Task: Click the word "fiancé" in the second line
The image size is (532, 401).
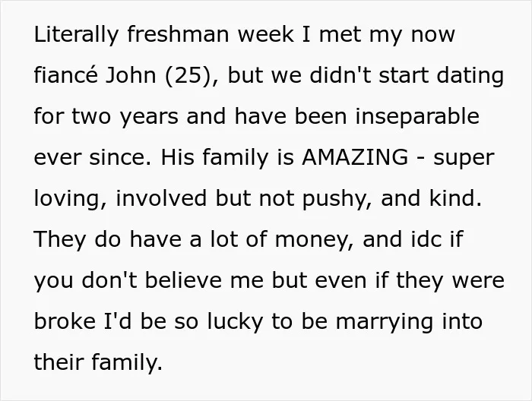Action: tap(66, 75)
